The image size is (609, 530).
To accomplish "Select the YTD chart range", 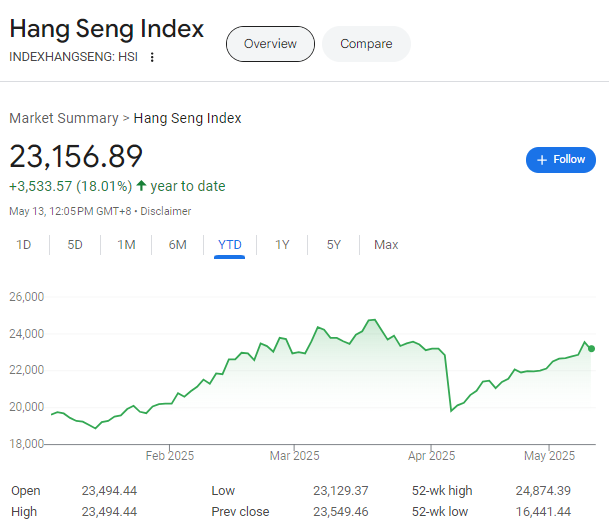I will point(230,245).
